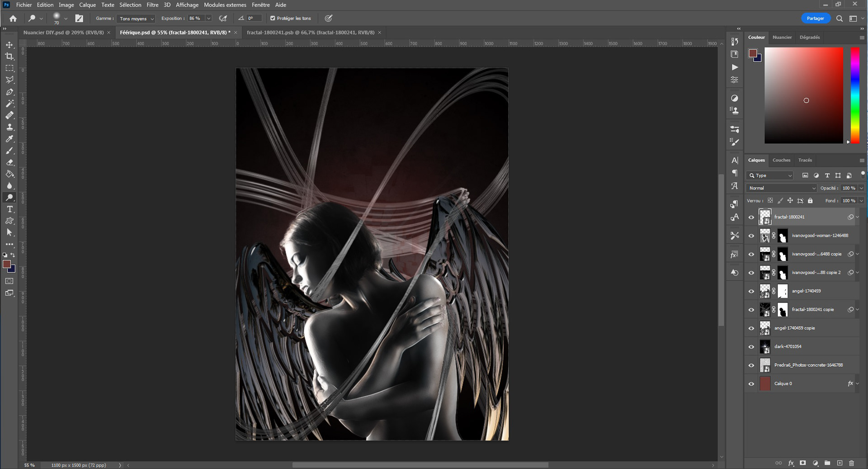Open the Calques panel menu
Screen dimensions: 868x469
(862, 161)
